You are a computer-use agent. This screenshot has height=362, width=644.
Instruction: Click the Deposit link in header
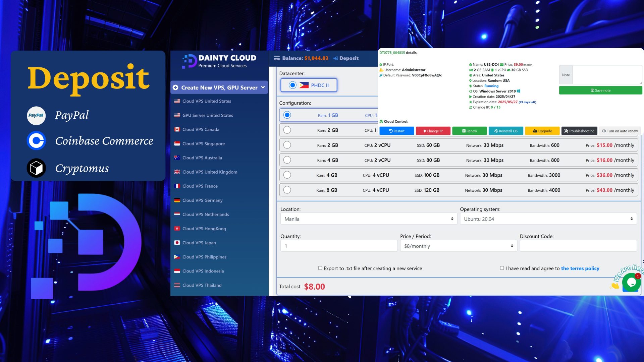tap(346, 58)
